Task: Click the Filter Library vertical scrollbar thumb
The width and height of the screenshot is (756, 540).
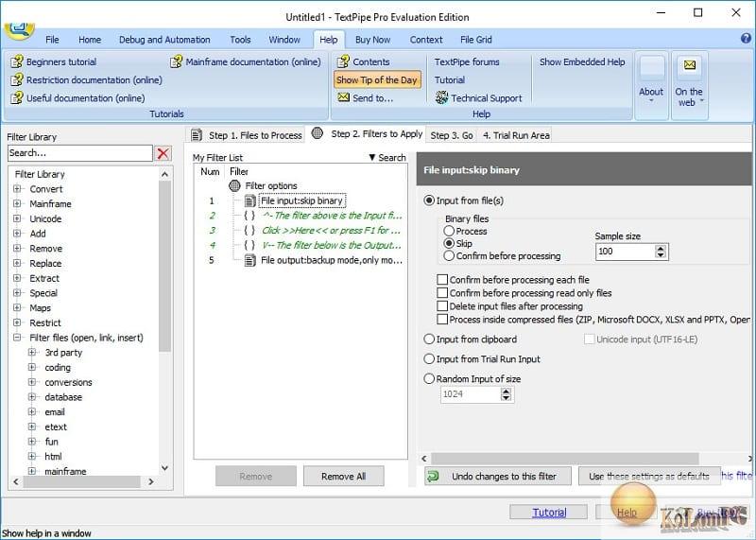Action: (x=164, y=267)
